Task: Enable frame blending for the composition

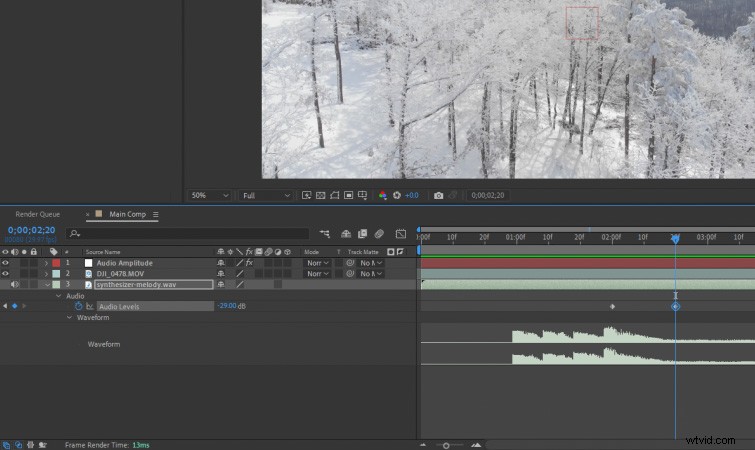Action: click(362, 234)
